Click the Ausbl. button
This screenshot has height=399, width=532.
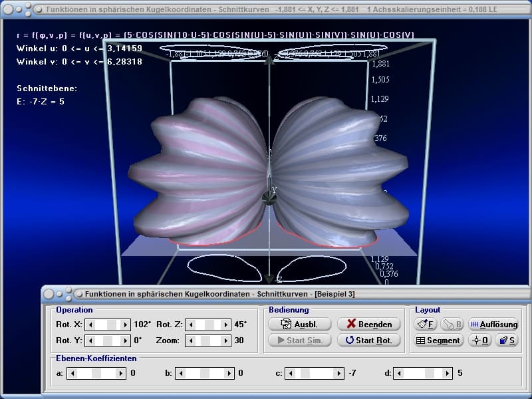click(299, 324)
